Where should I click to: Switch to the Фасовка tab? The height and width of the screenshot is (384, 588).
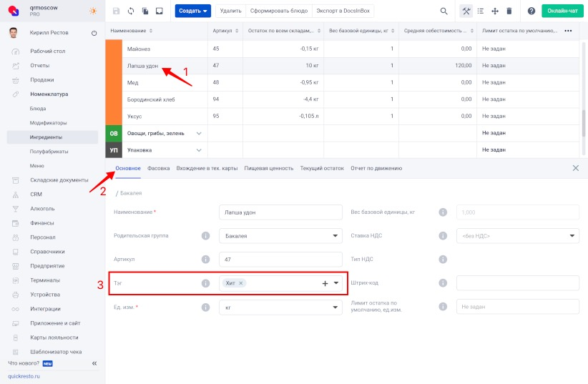coord(158,168)
